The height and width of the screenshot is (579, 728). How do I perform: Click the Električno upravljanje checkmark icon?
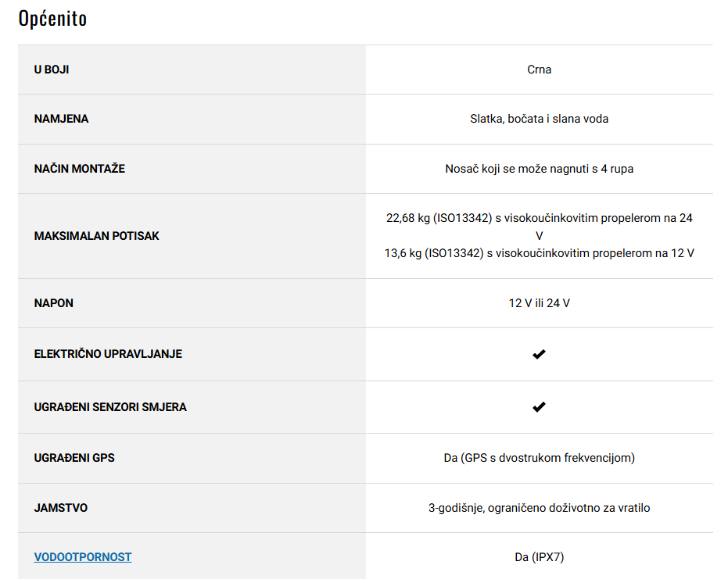(539, 355)
